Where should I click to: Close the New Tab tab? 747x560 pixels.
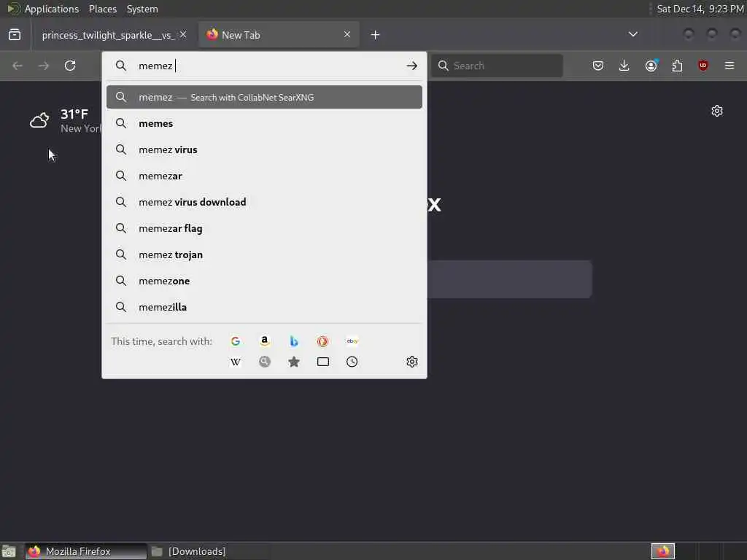tap(347, 34)
